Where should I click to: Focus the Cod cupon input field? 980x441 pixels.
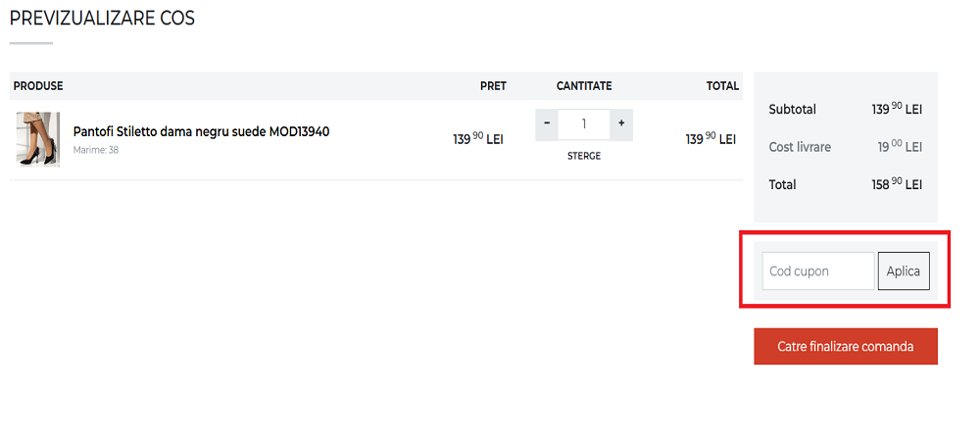click(x=817, y=271)
